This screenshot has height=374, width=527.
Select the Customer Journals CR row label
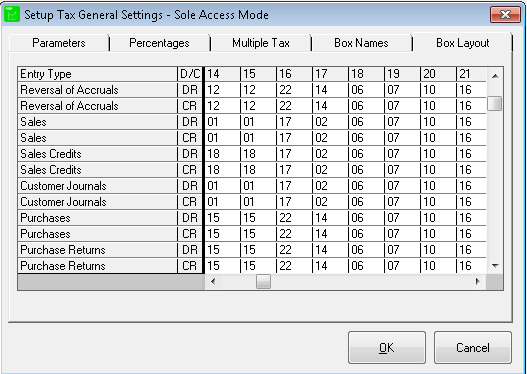click(97, 202)
